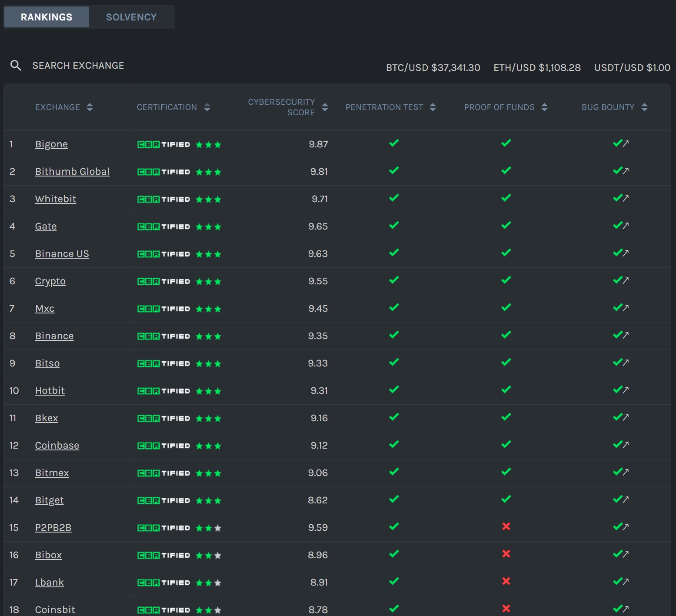Sort by Bug Bounty arrows
Image resolution: width=676 pixels, height=616 pixels.
pyautogui.click(x=644, y=107)
